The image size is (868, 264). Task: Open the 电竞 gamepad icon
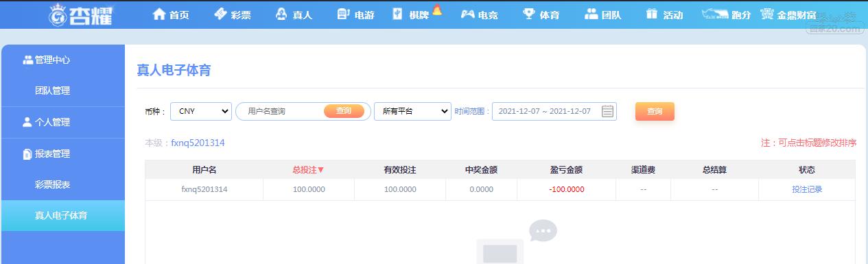(467, 14)
